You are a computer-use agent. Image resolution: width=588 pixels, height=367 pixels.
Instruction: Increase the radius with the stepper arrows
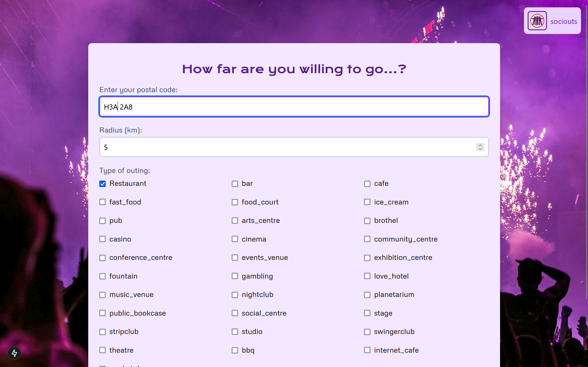coord(480,145)
